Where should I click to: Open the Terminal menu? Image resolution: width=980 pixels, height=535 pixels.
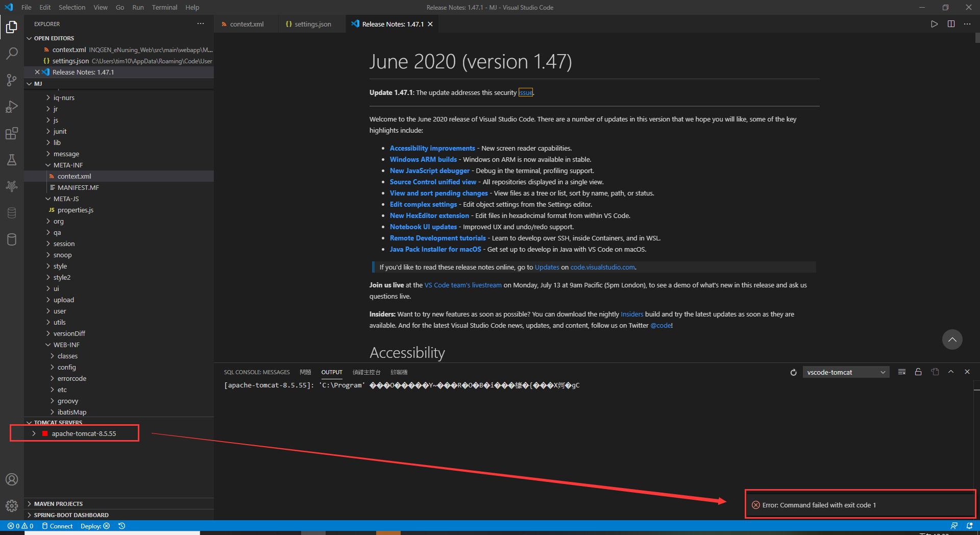164,7
